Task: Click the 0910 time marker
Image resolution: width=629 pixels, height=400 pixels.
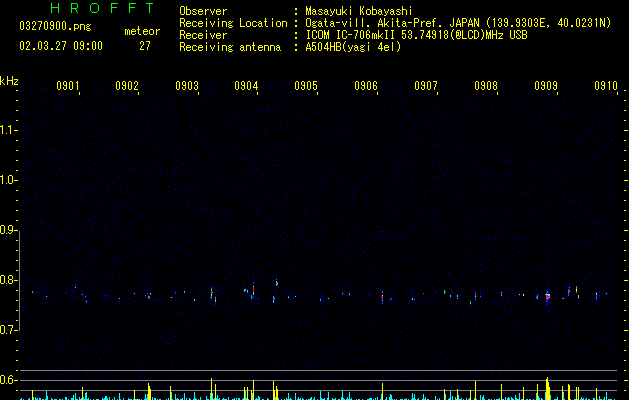Action: pos(606,86)
